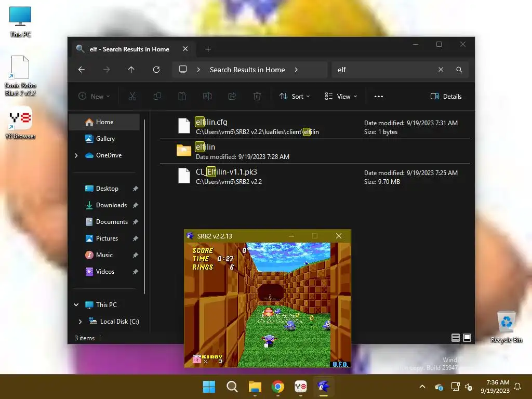Viewport: 532px width, 399px height.
Task: Click the navigation pane scrollbar
Action: pos(144,207)
